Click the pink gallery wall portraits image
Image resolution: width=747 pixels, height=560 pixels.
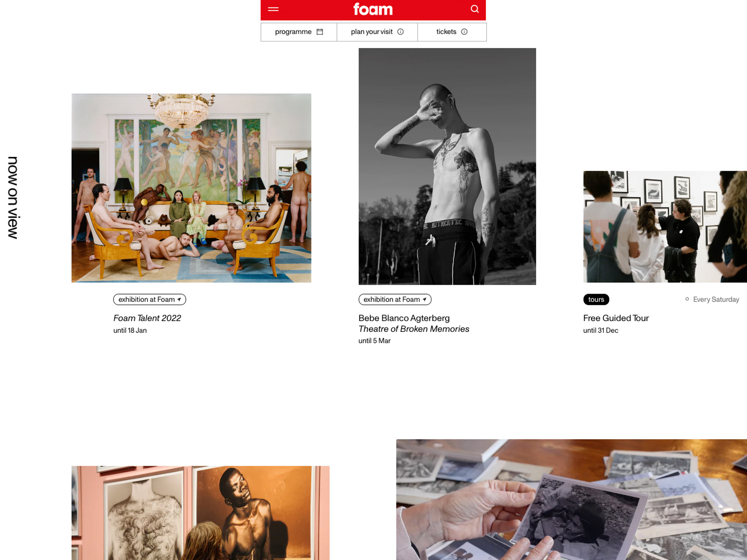tap(200, 513)
